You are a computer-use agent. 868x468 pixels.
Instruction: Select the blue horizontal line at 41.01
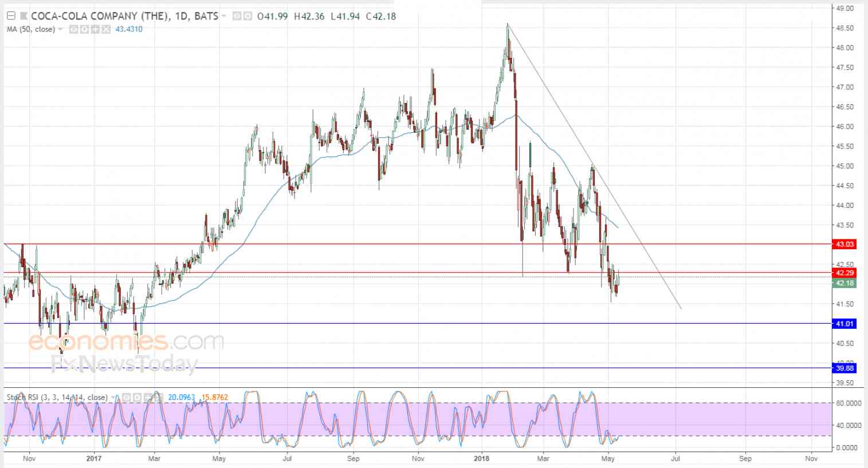coord(417,324)
